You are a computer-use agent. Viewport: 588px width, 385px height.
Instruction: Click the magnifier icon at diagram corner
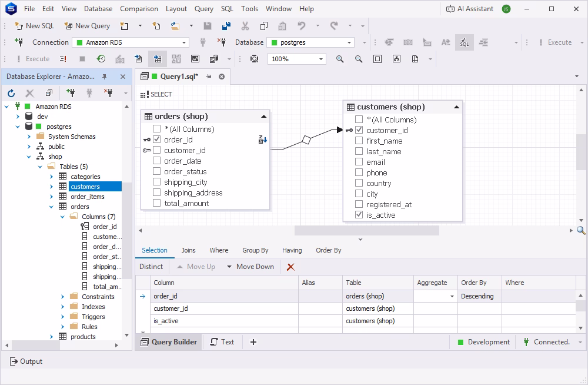pyautogui.click(x=581, y=230)
